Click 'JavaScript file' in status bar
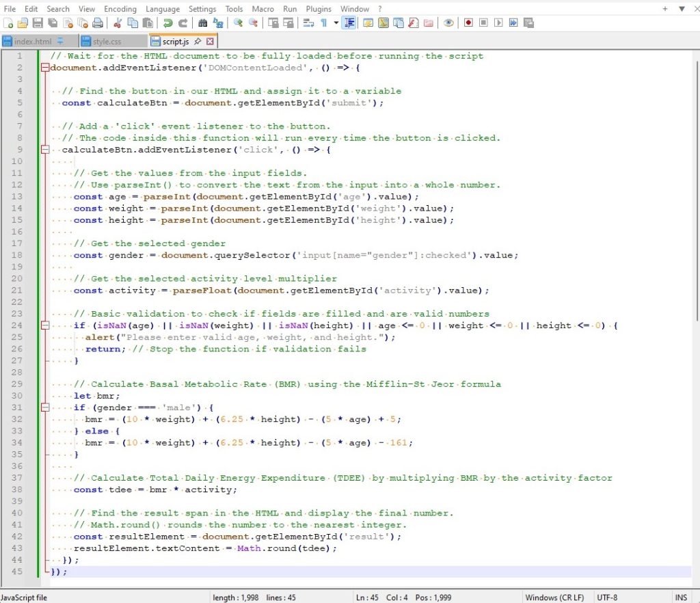Viewport: 700px width, 603px height. click(24, 598)
